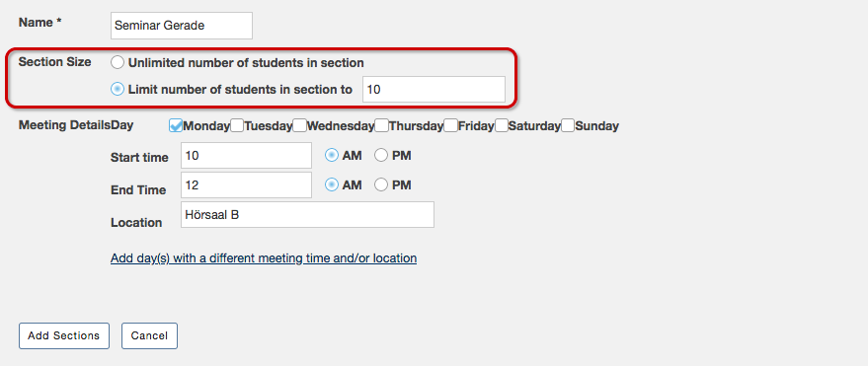The image size is (868, 366).
Task: Check the Sunday checkbox
Action: tap(568, 126)
